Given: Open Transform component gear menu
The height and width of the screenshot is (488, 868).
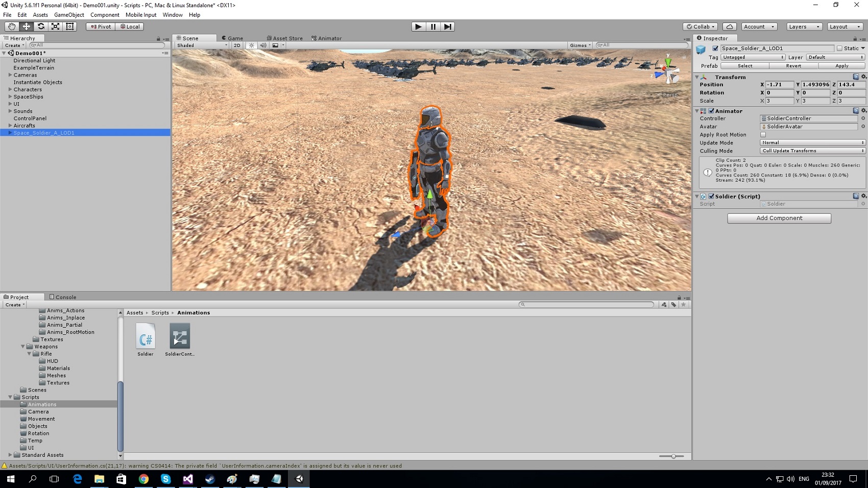Looking at the screenshot, I should [x=863, y=77].
